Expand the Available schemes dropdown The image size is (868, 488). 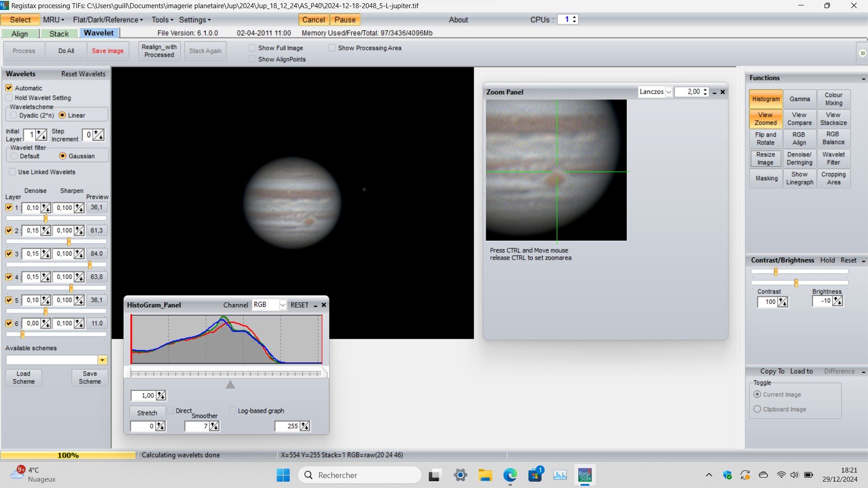(102, 360)
